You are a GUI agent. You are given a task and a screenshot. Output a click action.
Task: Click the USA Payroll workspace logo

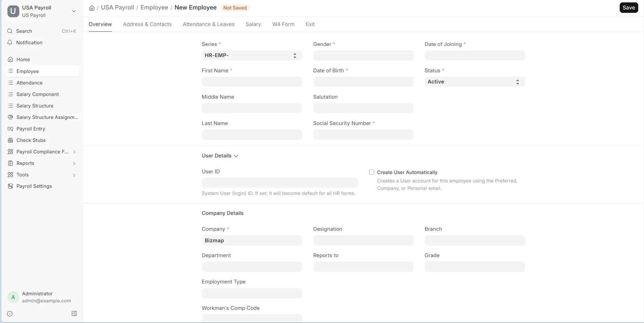click(13, 11)
